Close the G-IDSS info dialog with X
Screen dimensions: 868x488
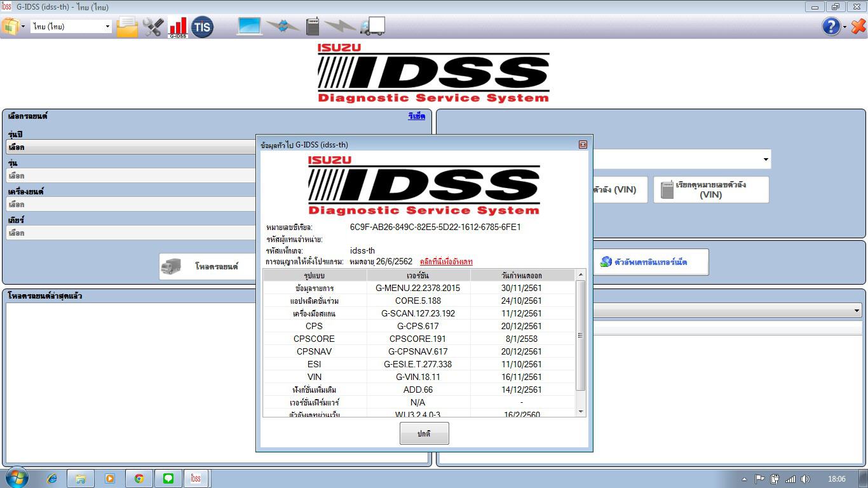(583, 145)
